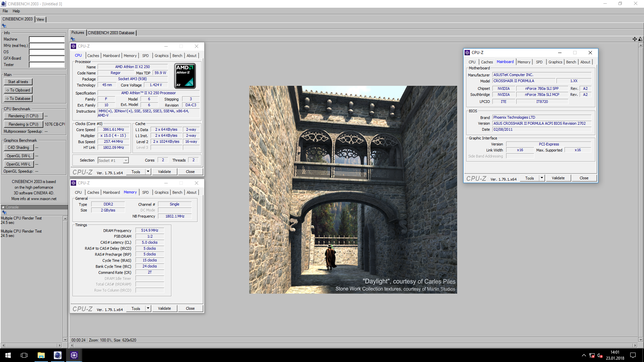Image resolution: width=644 pixels, height=362 pixels.
Task: Click the picture viewer horizontal scrollbar
Action: pos(353,345)
